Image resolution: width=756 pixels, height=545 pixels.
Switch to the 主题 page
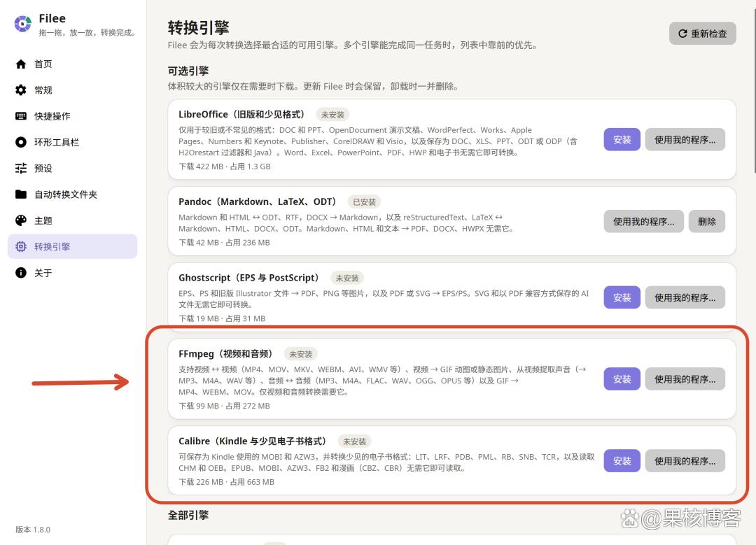pos(72,220)
